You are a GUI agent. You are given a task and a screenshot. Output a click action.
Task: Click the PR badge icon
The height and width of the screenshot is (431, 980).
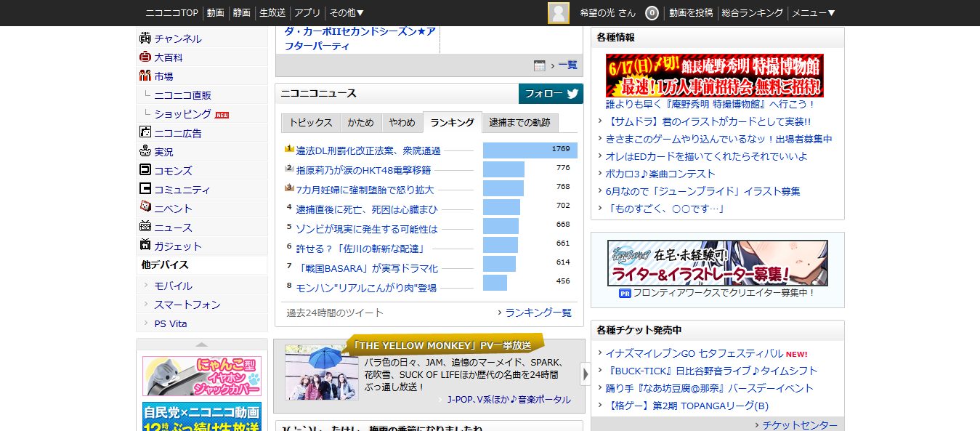point(625,294)
